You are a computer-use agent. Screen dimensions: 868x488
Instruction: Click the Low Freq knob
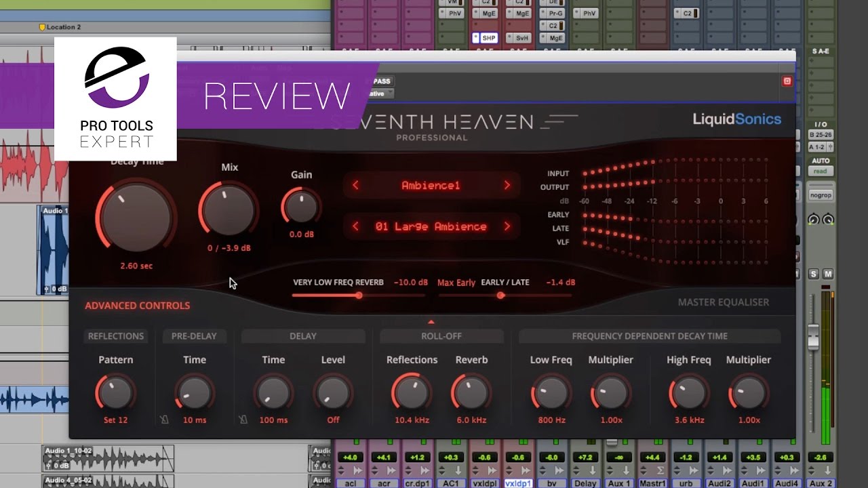[551, 392]
